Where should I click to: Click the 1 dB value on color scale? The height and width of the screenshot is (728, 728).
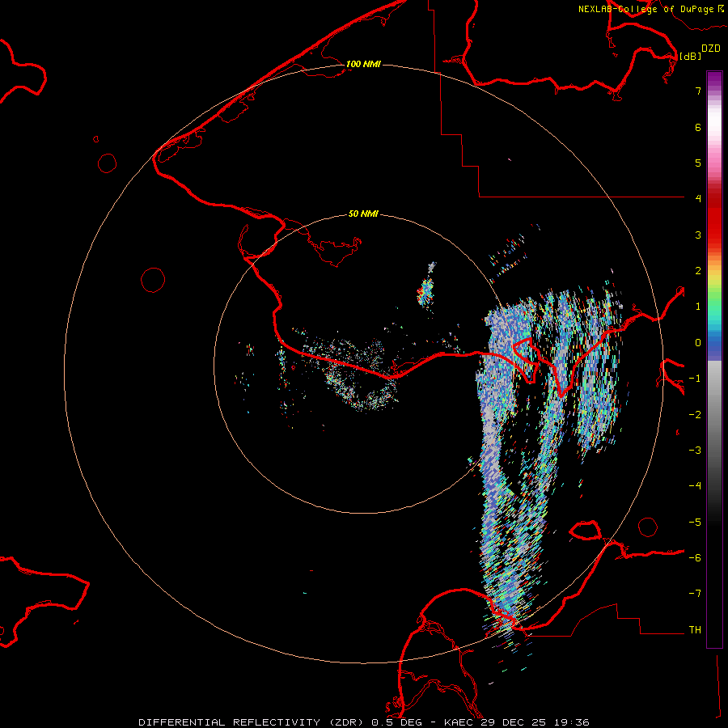(698, 307)
